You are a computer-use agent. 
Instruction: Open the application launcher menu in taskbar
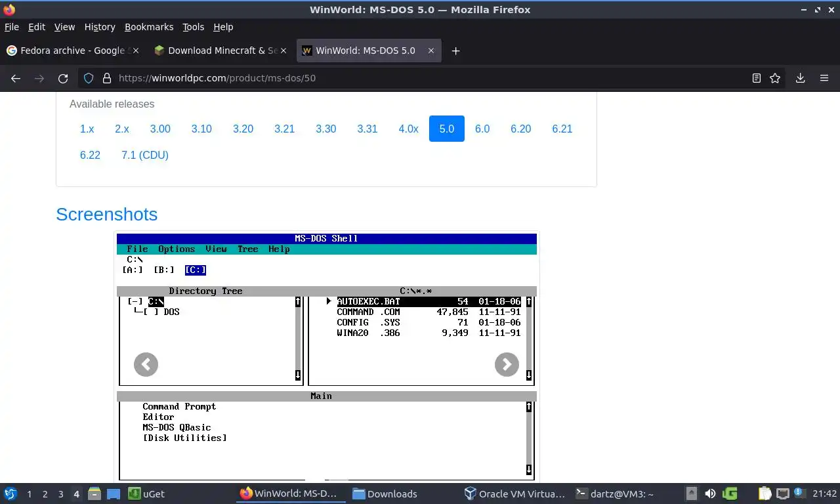coord(10,493)
